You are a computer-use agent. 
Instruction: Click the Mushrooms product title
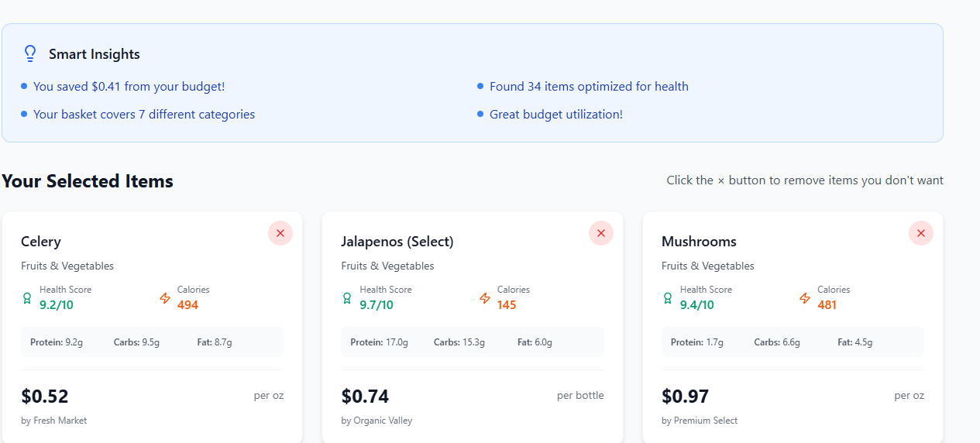[699, 242]
